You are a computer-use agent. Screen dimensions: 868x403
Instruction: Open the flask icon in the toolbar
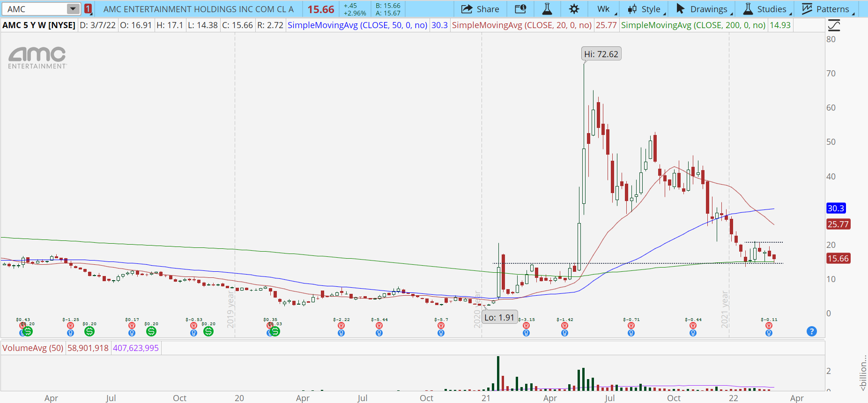tap(547, 9)
